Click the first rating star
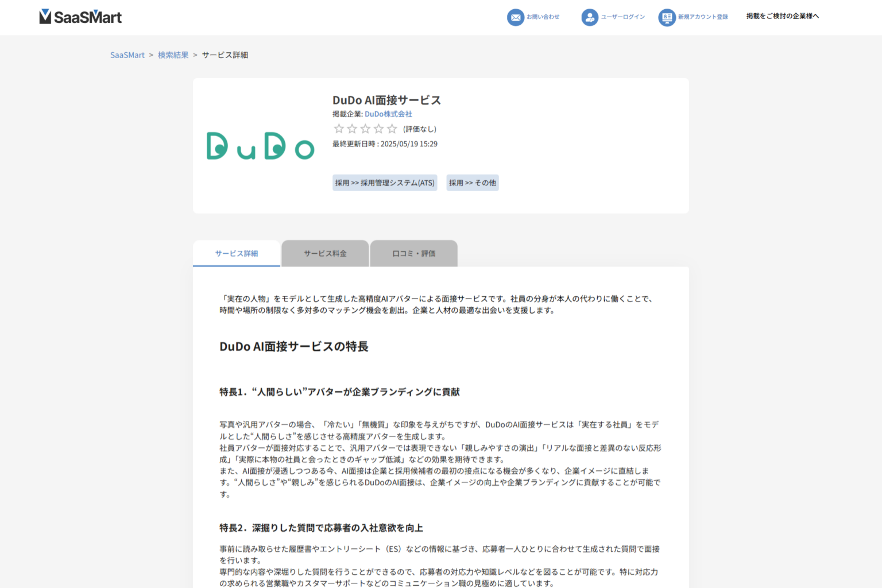Image resolution: width=882 pixels, height=588 pixels. pyautogui.click(x=338, y=129)
